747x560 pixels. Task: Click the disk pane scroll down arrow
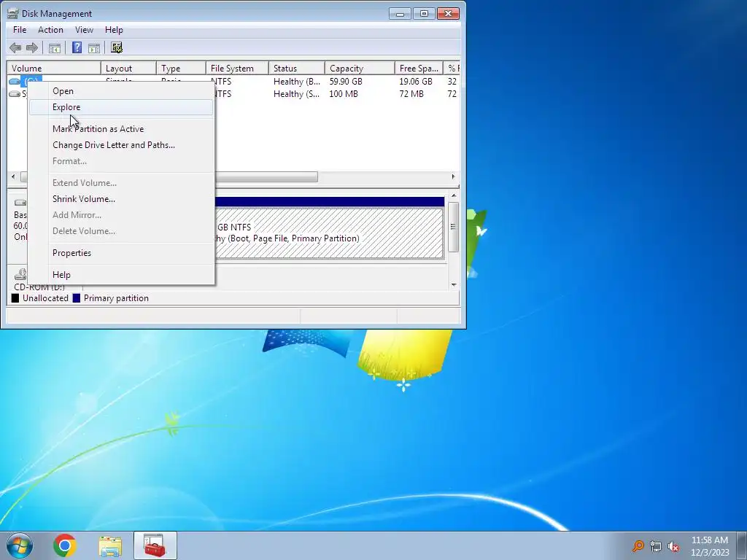(454, 285)
